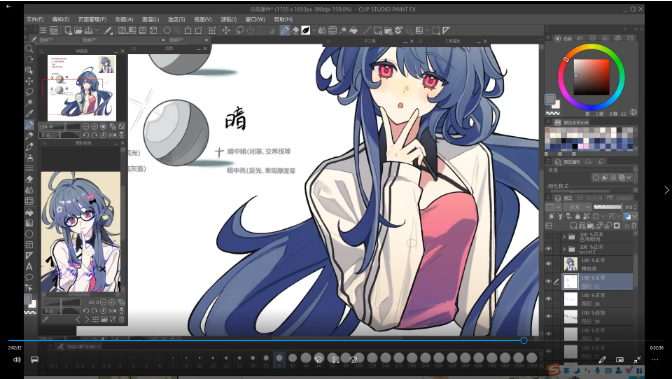Open the 文件(F) menu
672x379 pixels.
coord(35,19)
